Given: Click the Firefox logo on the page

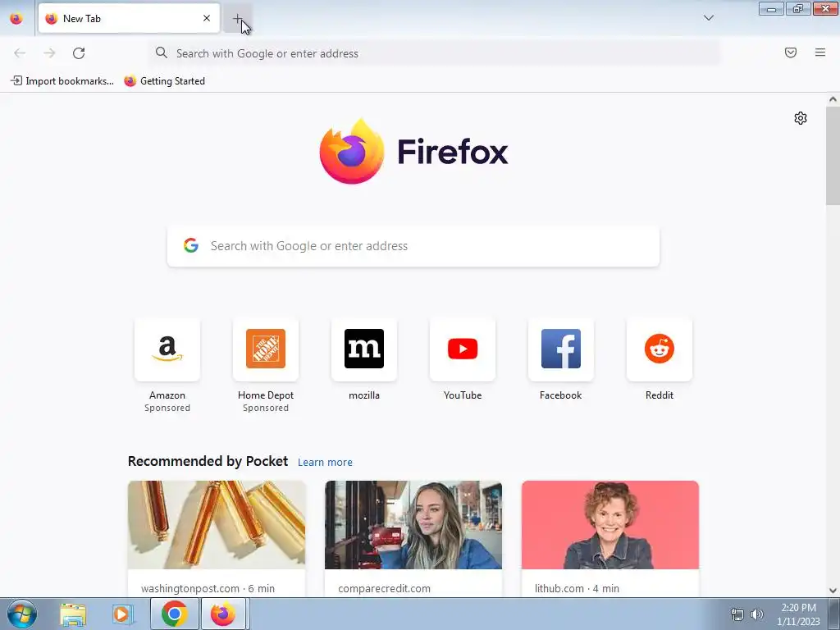Looking at the screenshot, I should coord(413,151).
